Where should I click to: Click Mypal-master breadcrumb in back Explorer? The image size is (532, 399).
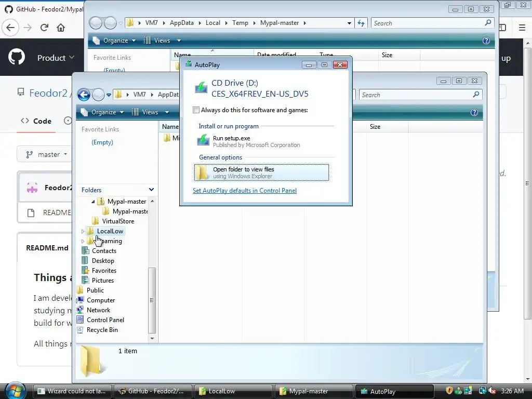pyautogui.click(x=279, y=23)
